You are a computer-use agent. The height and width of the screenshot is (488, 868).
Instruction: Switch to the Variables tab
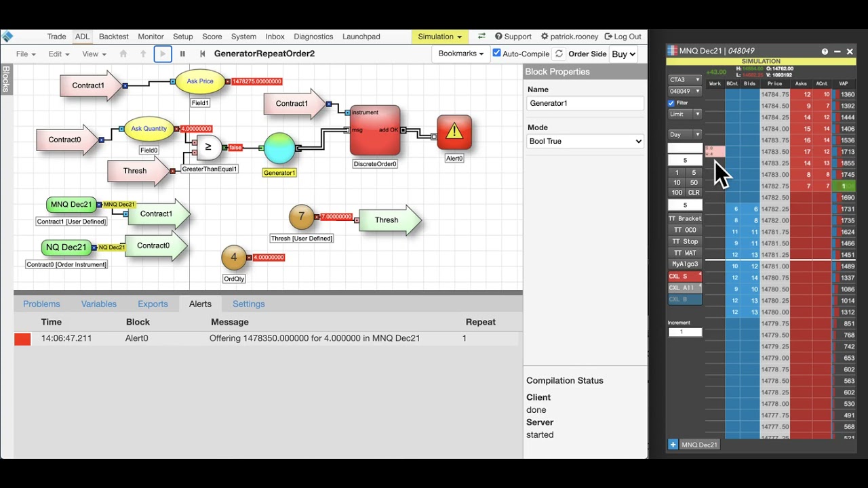(x=99, y=304)
